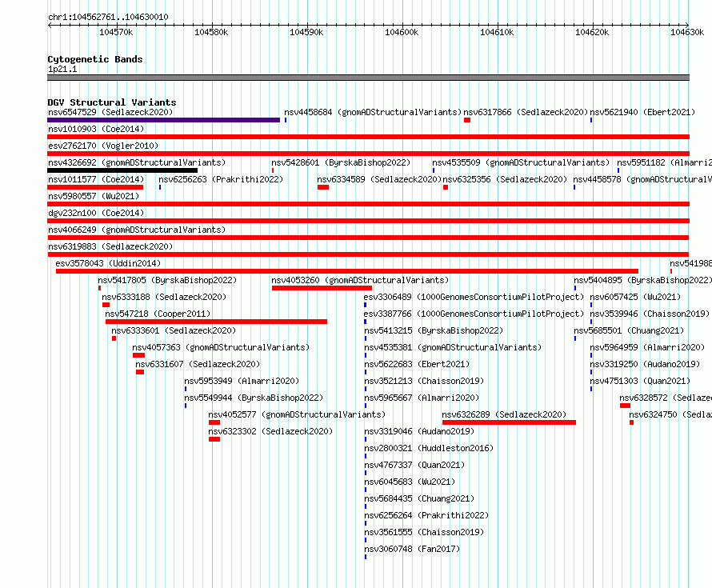Open nsv5428601 (ByrskaBishop2022) label

(x=341, y=162)
